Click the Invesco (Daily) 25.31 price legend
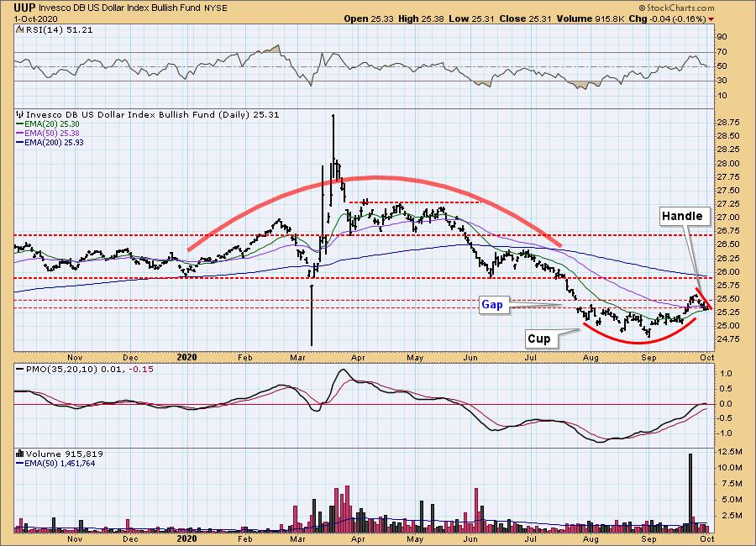Screen dimensions: 756x546 [x=152, y=115]
